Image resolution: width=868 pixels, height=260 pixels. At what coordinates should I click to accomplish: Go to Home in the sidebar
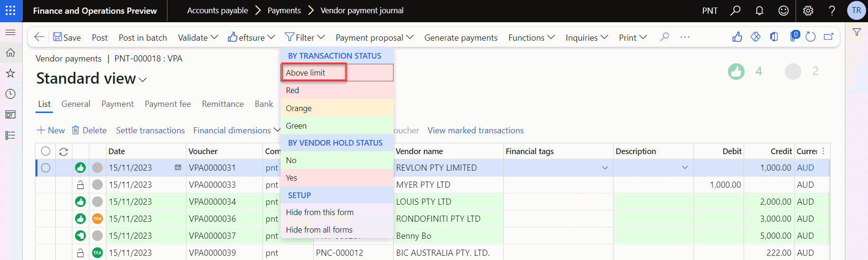(10, 52)
